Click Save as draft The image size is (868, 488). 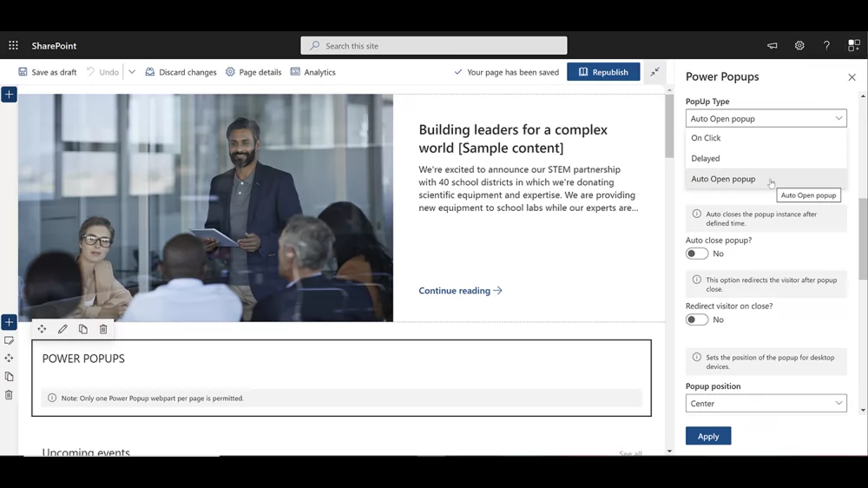tap(48, 72)
